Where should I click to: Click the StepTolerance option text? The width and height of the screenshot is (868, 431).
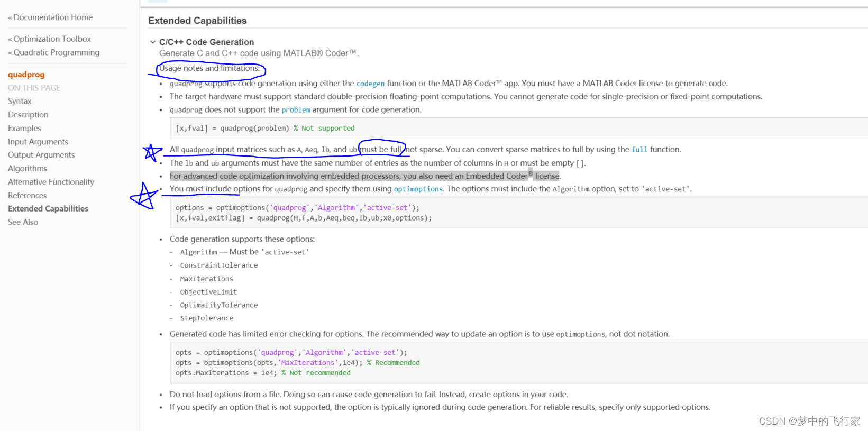pyautogui.click(x=206, y=318)
